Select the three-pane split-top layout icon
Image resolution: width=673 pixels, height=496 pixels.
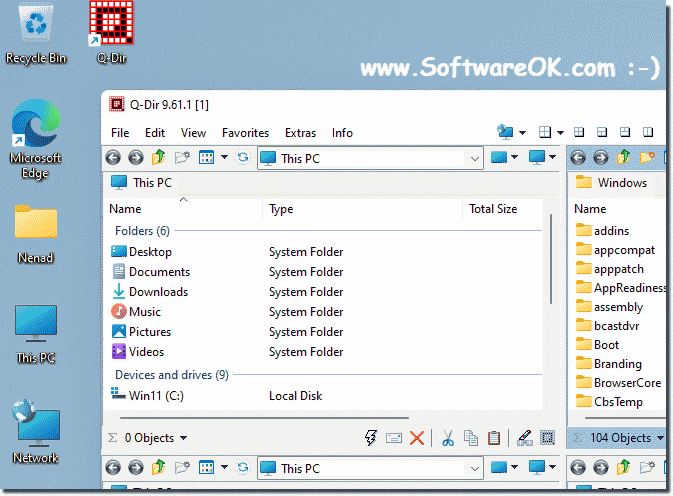tap(625, 132)
